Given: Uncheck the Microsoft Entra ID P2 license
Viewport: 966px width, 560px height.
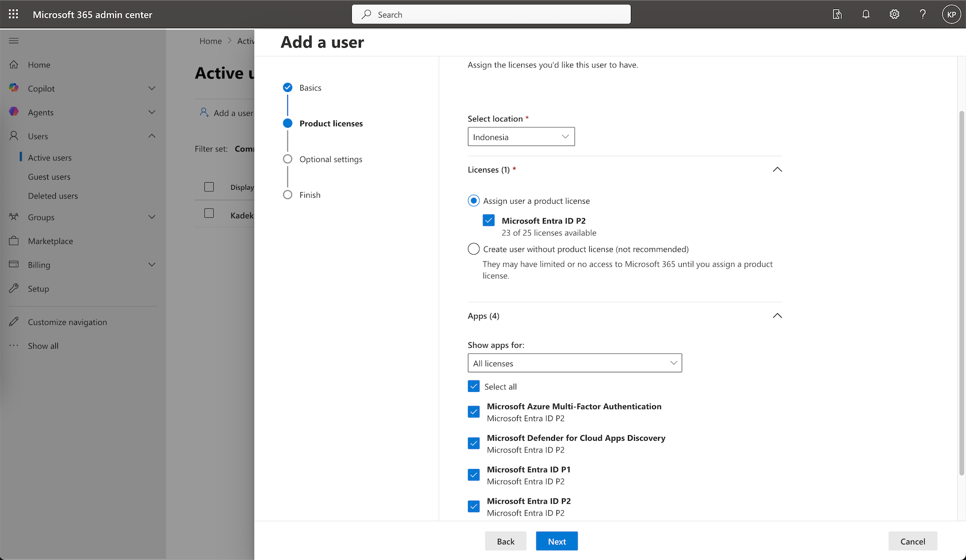Looking at the screenshot, I should pyautogui.click(x=489, y=220).
